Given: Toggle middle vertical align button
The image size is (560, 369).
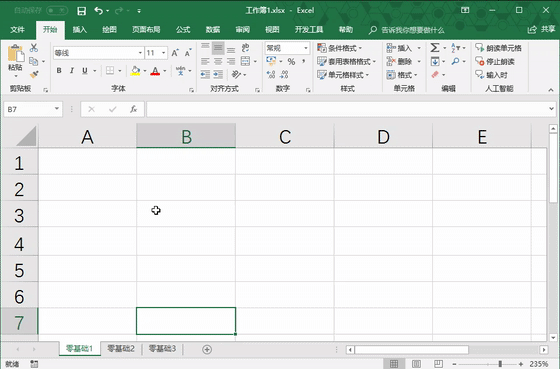Looking at the screenshot, I should (x=218, y=48).
